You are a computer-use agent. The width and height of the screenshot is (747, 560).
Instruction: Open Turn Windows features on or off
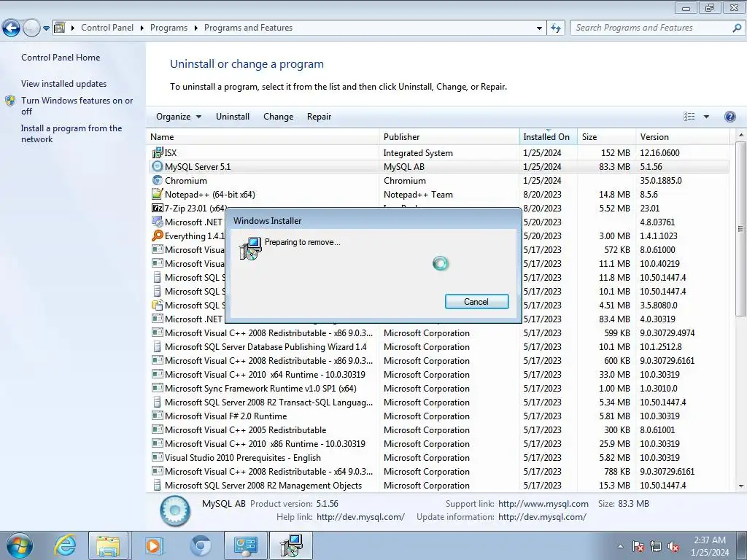coord(77,106)
